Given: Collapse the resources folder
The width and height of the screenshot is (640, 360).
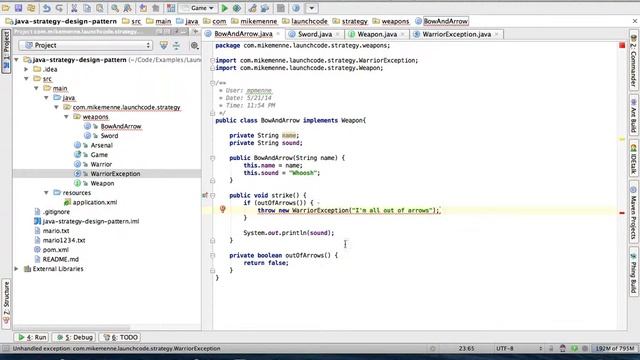Looking at the screenshot, I should 46,193.
